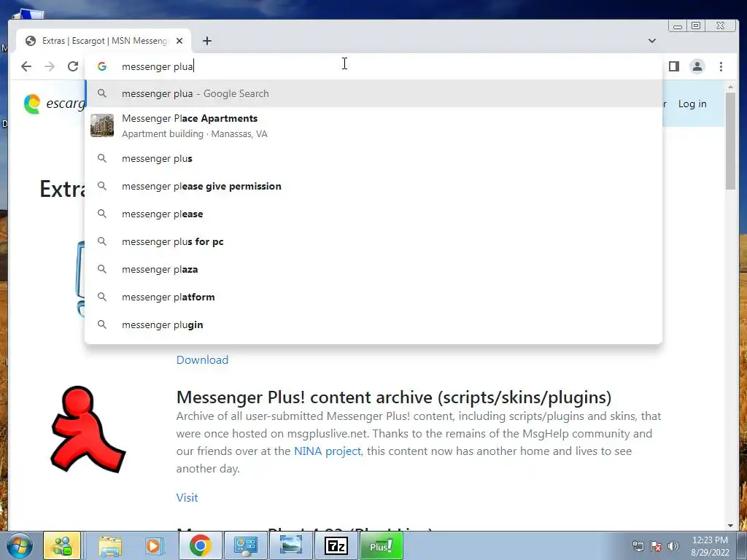This screenshot has width=747, height=560.
Task: Open the 7-Zip taskbar icon
Action: (336, 545)
